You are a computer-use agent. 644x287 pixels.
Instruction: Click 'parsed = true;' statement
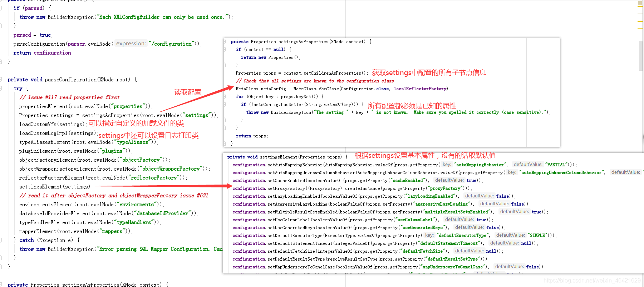point(33,35)
